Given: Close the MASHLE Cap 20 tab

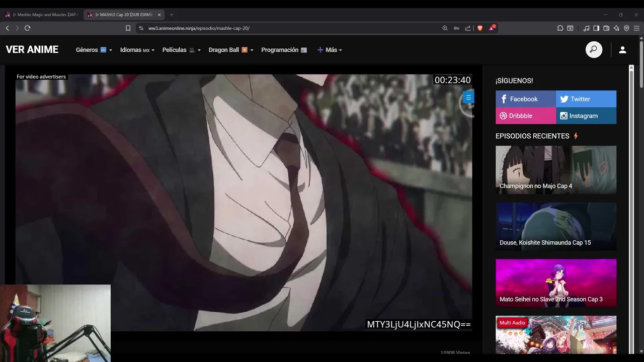Looking at the screenshot, I should click(159, 15).
